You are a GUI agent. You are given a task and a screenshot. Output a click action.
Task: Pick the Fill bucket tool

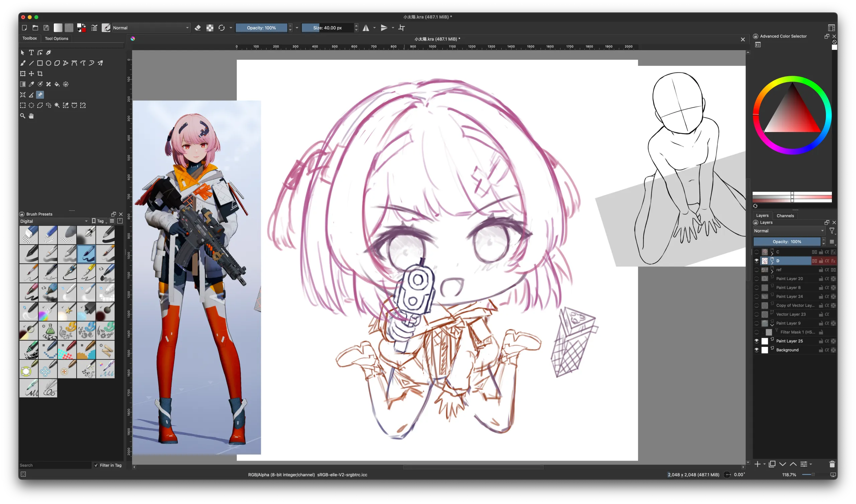click(57, 84)
